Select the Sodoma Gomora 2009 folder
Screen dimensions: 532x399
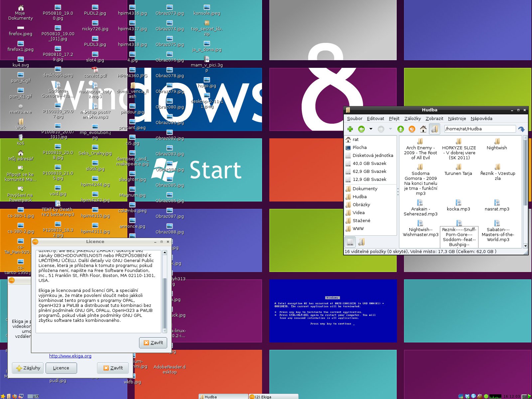click(x=421, y=180)
